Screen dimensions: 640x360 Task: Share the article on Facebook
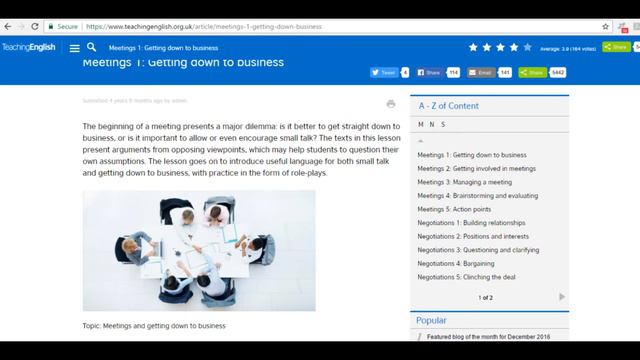[429, 73]
